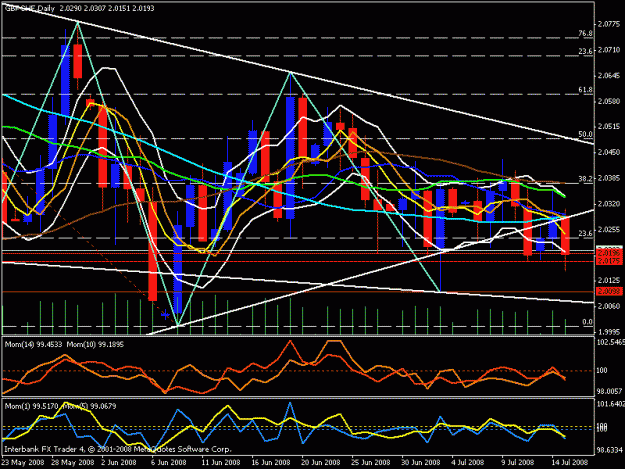Select the 98.6334 momentum scale value

(609, 450)
